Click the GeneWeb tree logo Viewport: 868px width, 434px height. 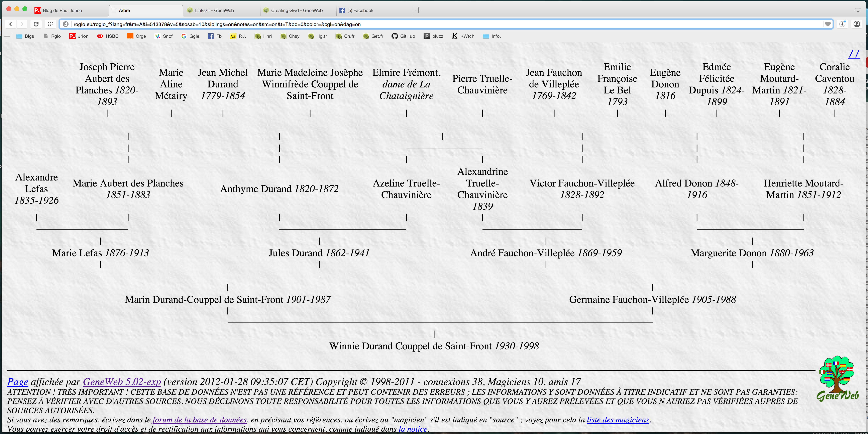[837, 379]
